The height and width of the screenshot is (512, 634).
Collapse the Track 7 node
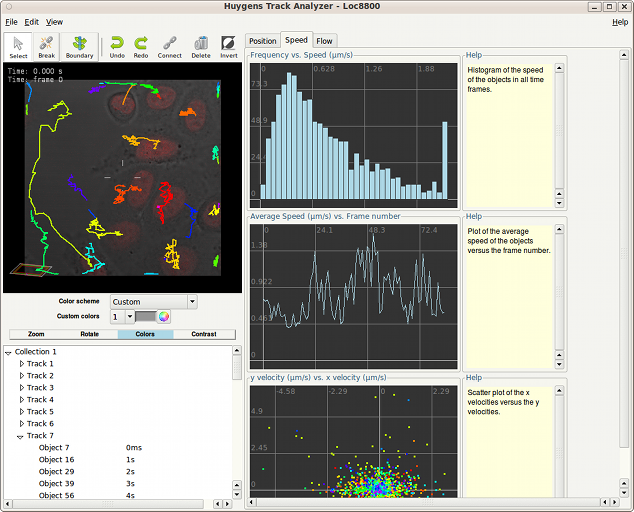[22, 436]
